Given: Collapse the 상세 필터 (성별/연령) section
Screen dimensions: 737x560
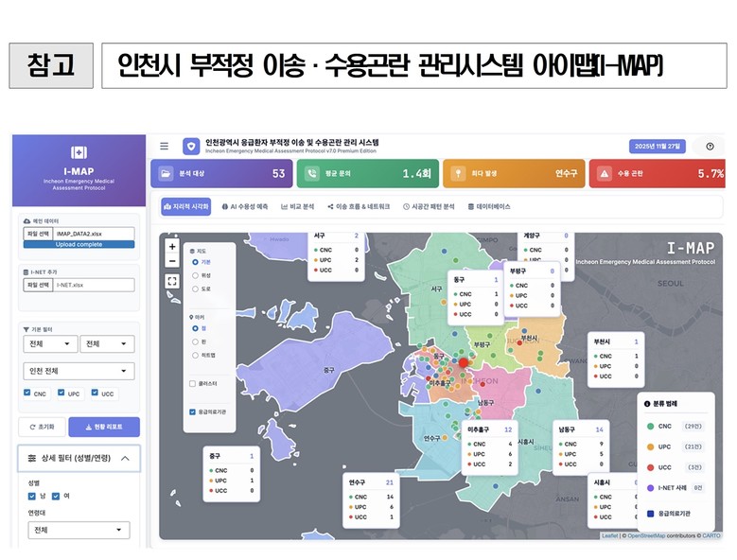Looking at the screenshot, I should 124,459.
